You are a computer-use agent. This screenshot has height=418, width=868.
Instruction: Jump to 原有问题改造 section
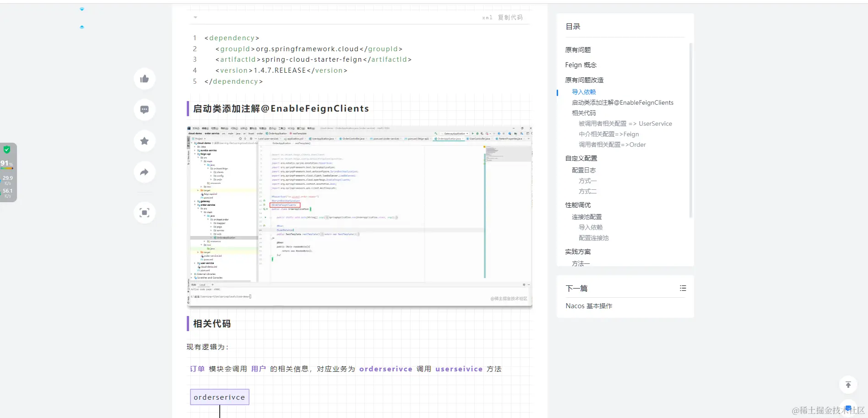coord(584,80)
